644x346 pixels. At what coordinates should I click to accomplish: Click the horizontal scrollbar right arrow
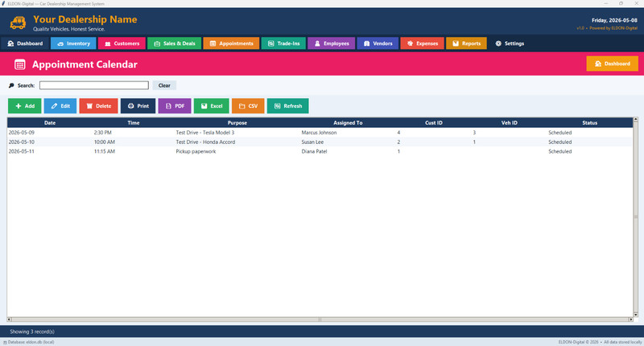coord(631,319)
